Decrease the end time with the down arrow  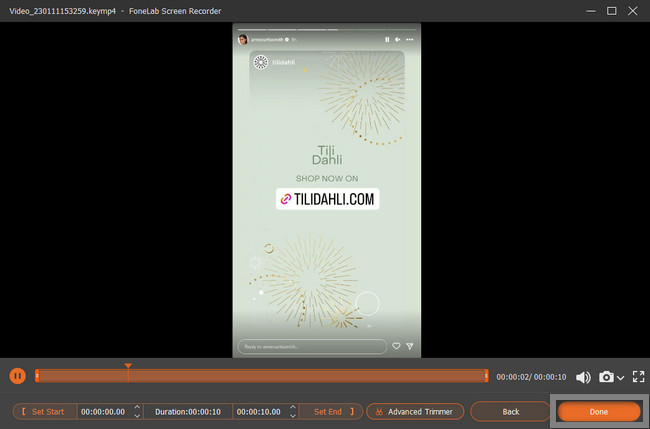[293, 415]
